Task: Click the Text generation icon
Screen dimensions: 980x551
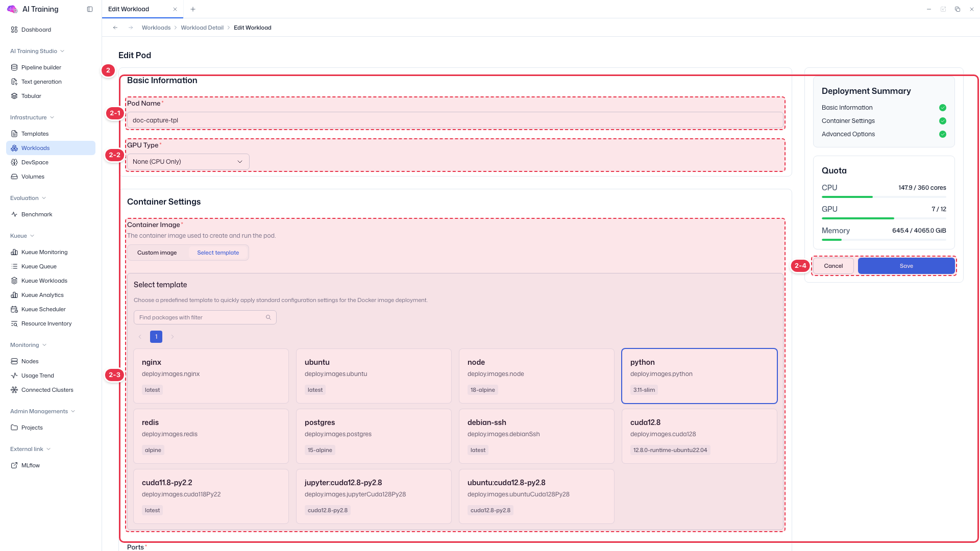Action: click(x=14, y=82)
